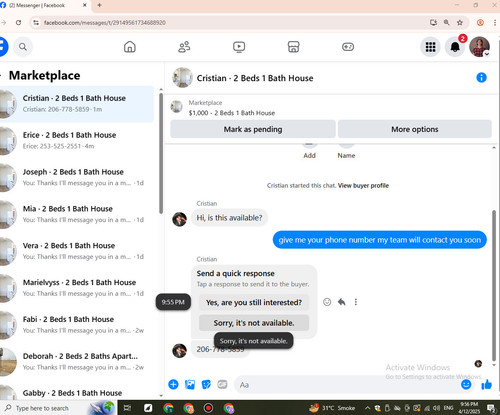Open Task View on the taskbar
The image size is (500, 415).
point(127,408)
